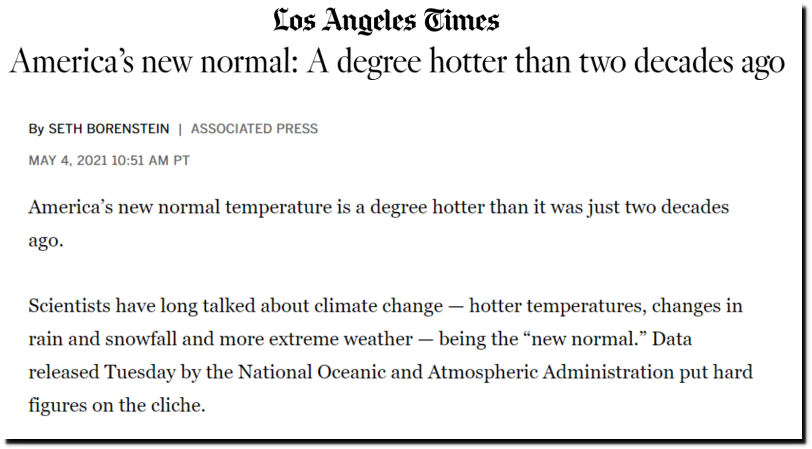Click the Associated Press source label
Screen dimensions: 812x449
point(254,128)
